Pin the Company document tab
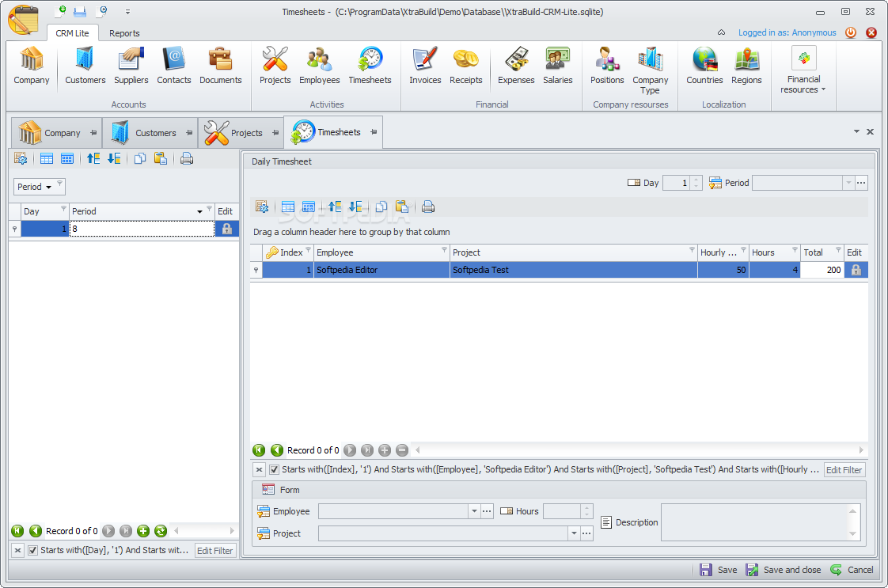This screenshot has width=888, height=588. (93, 132)
